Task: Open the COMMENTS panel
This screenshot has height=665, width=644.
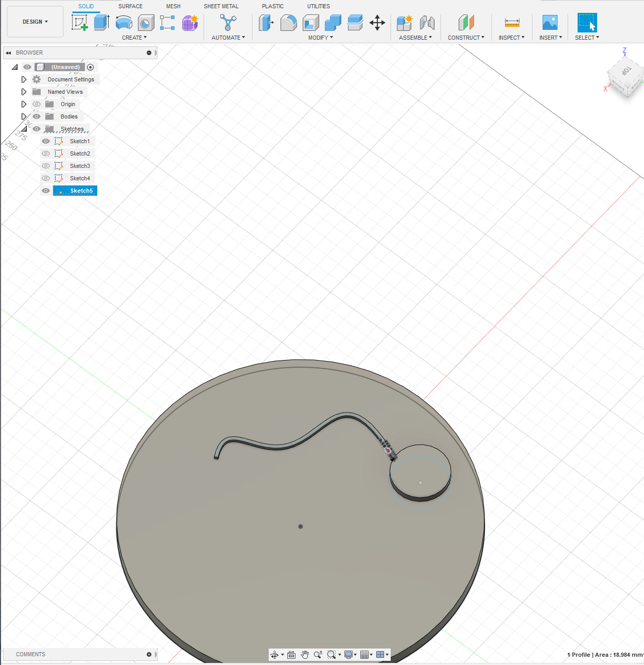Action: [31, 654]
